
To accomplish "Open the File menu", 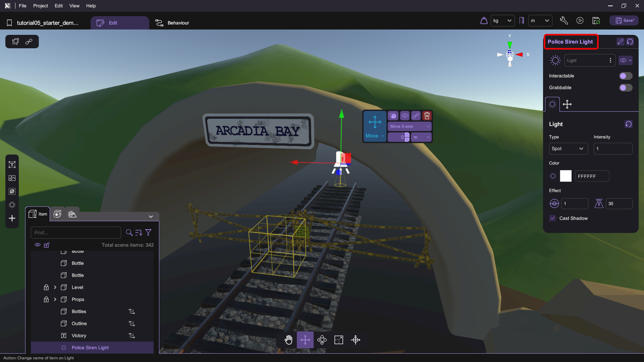I will [x=22, y=6].
